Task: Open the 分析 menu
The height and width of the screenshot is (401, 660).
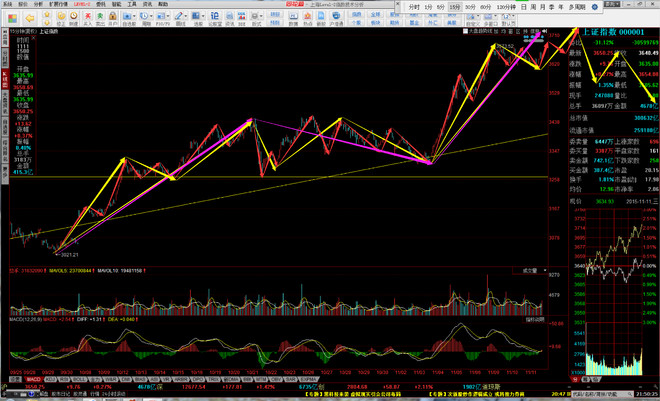Action: 38,4
